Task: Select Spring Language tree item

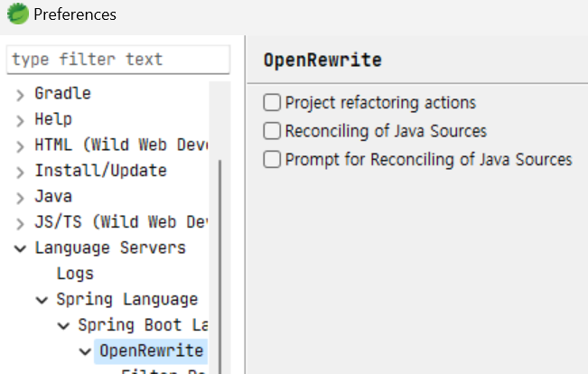Action: pos(127,299)
